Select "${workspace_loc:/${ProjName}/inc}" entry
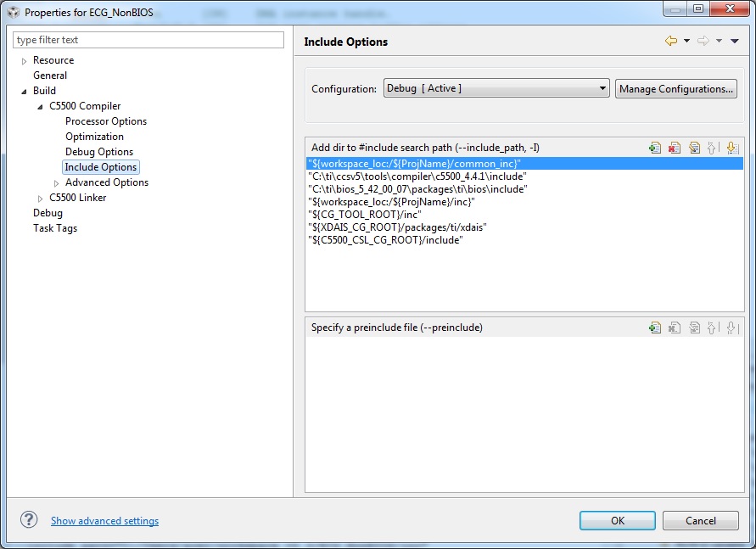Screen dimensions: 756x549 pos(524,202)
